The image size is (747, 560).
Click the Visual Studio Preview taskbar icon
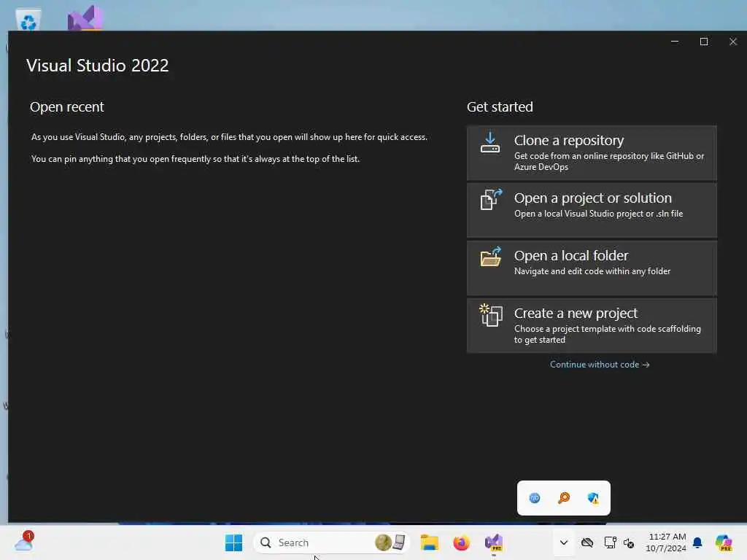[x=494, y=542]
